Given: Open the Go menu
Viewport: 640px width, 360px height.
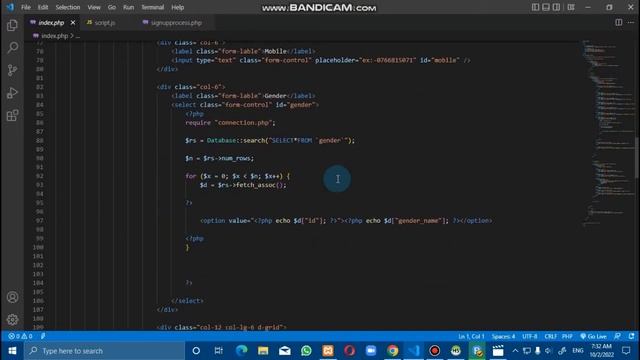Looking at the screenshot, I should tap(112, 7).
